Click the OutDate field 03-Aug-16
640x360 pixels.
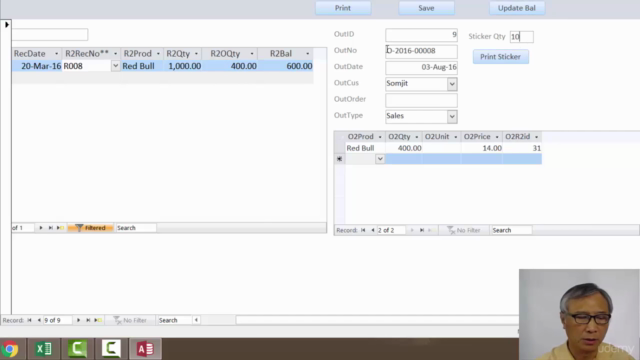(421, 67)
